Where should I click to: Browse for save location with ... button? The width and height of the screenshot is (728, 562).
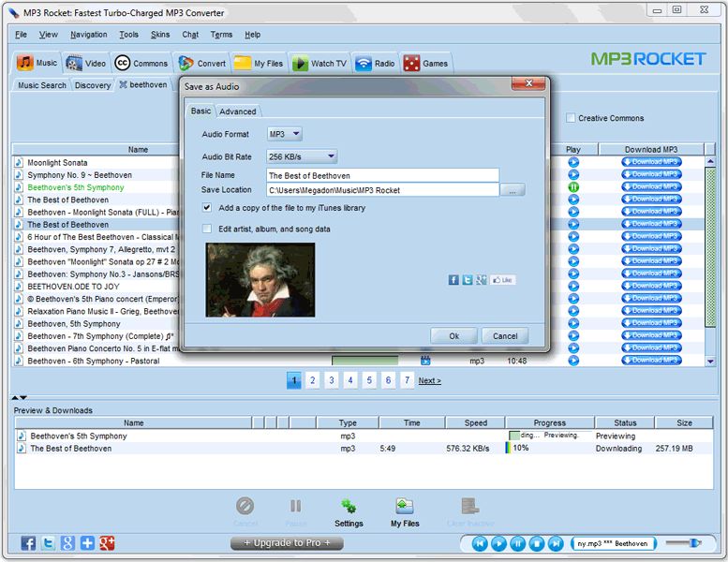click(513, 190)
